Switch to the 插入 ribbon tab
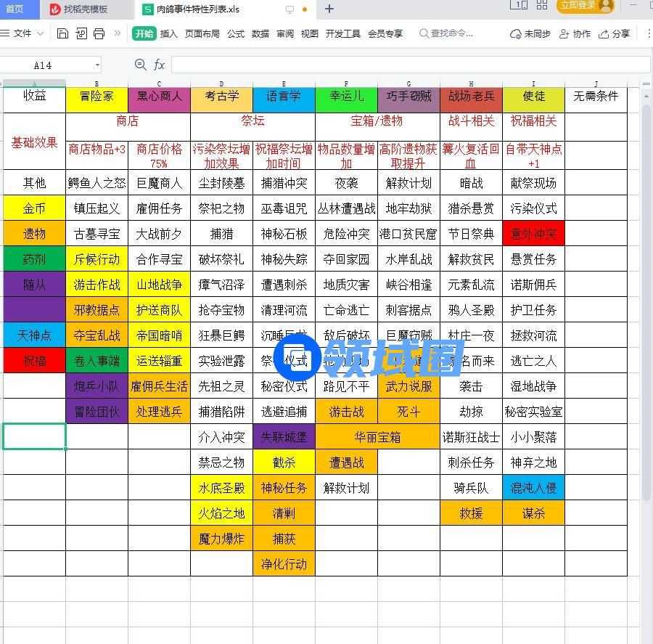The width and height of the screenshot is (653, 644). tap(168, 33)
